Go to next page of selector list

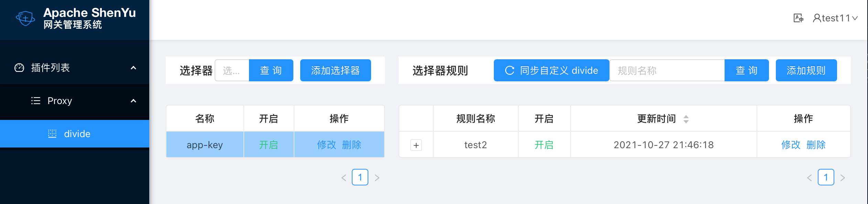click(x=377, y=177)
